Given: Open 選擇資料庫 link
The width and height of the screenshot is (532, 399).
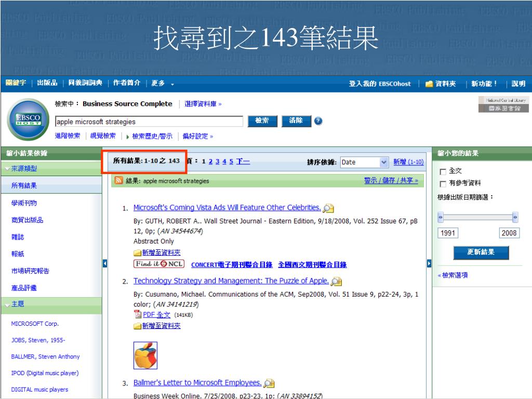Looking at the screenshot, I should click(203, 104).
